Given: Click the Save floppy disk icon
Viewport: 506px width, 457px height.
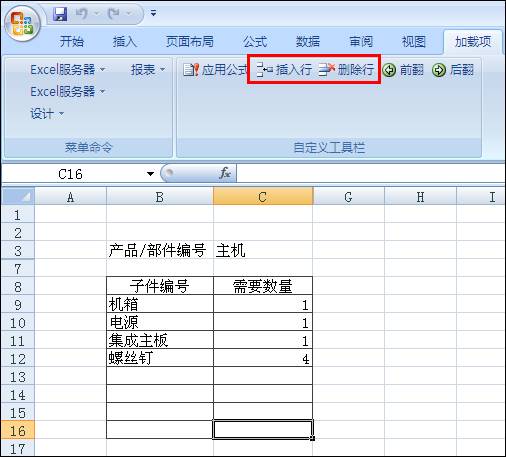Looking at the screenshot, I should click(60, 14).
